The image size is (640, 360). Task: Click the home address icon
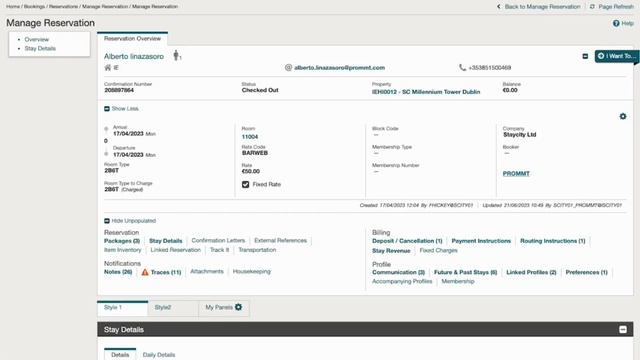point(108,68)
